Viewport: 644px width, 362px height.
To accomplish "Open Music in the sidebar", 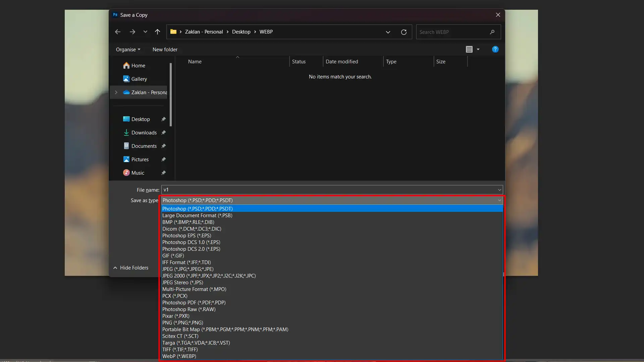I will 138,173.
